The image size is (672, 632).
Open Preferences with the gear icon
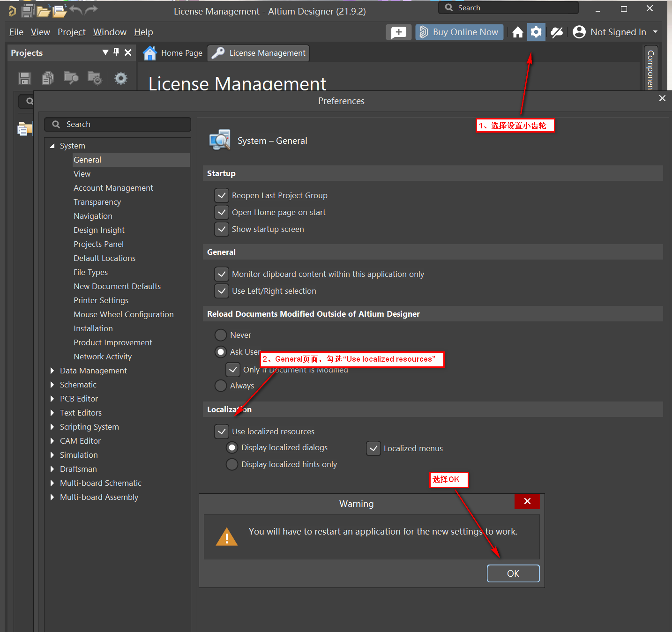click(x=536, y=32)
